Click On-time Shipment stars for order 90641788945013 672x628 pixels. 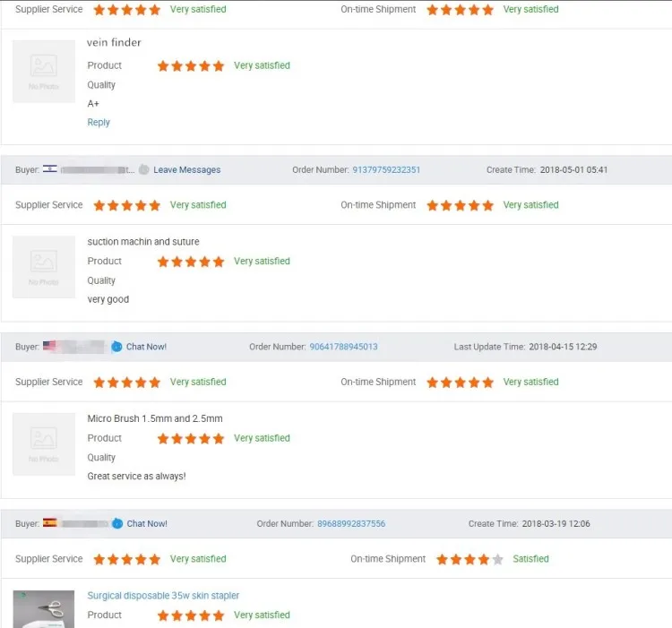coord(461,383)
